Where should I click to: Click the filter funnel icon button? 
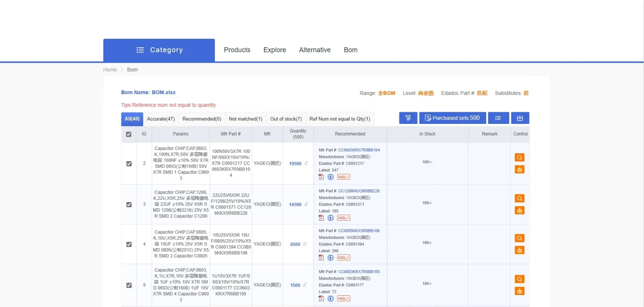pos(408,118)
